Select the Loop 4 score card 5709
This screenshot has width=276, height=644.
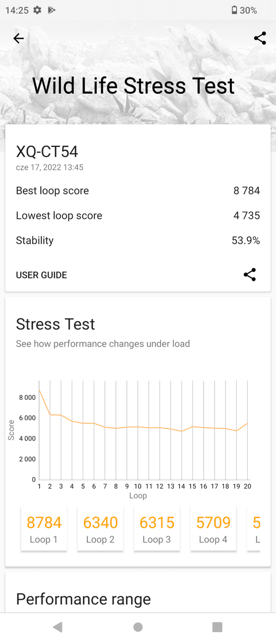point(213,529)
